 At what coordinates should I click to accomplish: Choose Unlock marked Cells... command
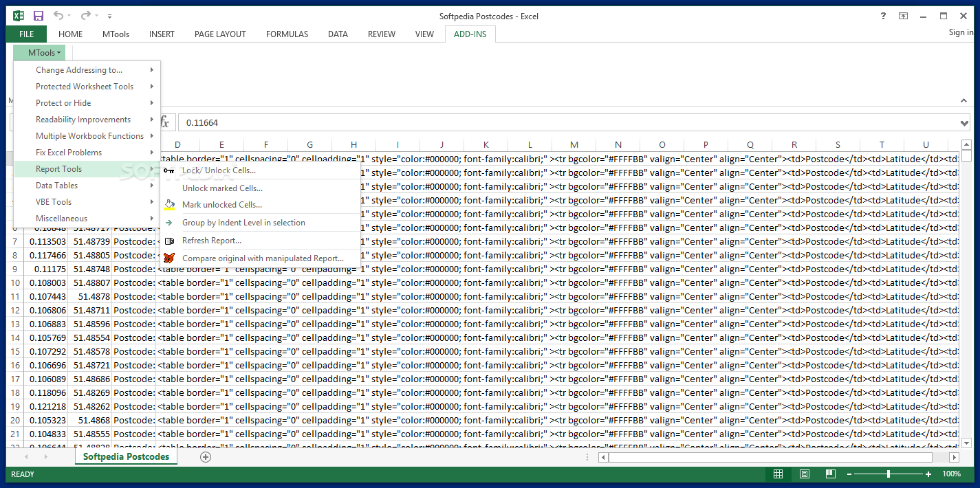click(260, 188)
